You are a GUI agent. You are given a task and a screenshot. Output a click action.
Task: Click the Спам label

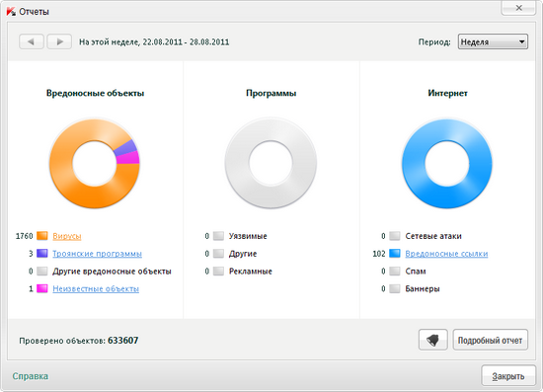[x=416, y=272]
